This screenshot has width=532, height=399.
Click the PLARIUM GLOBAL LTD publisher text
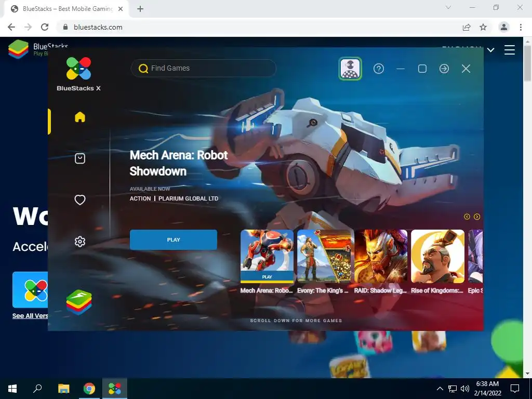[188, 198]
